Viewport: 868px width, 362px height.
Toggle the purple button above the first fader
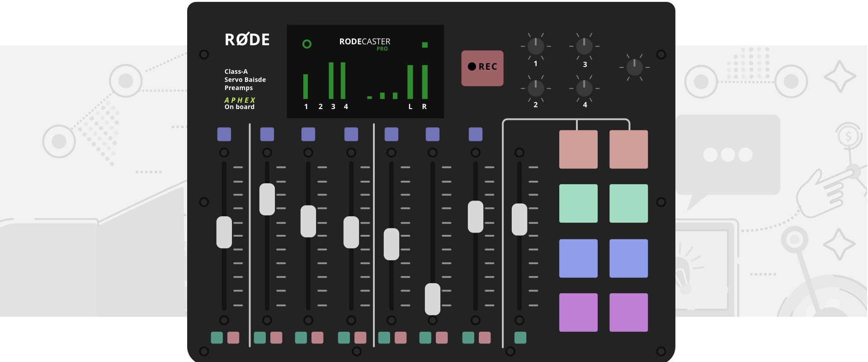coord(224,134)
